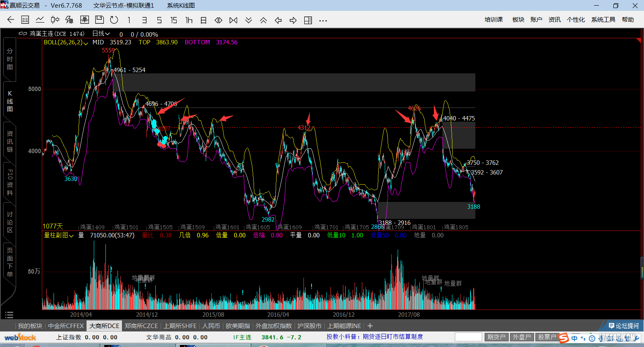Refresh the chart with the circular arrow
Screen dimensions: 644x347
click(x=114, y=20)
